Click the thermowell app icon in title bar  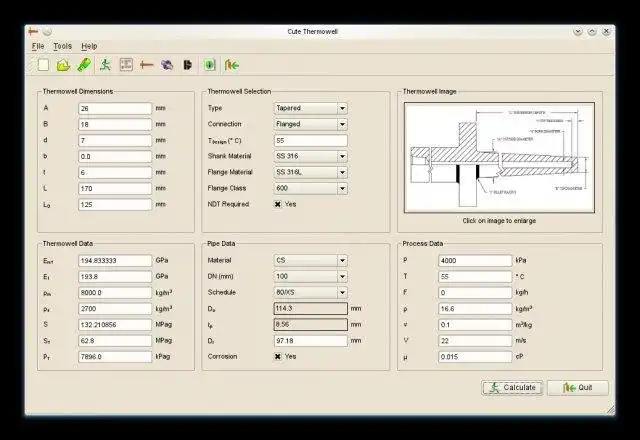point(33,31)
